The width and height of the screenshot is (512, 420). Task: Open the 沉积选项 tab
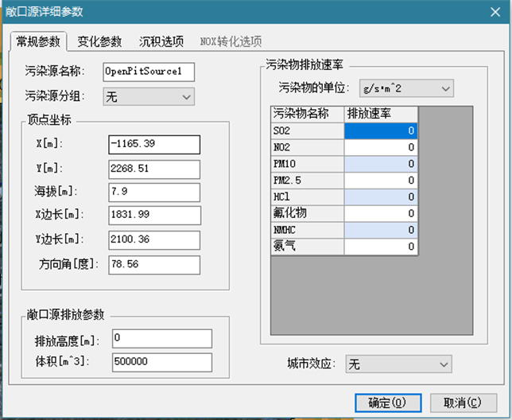[161, 41]
